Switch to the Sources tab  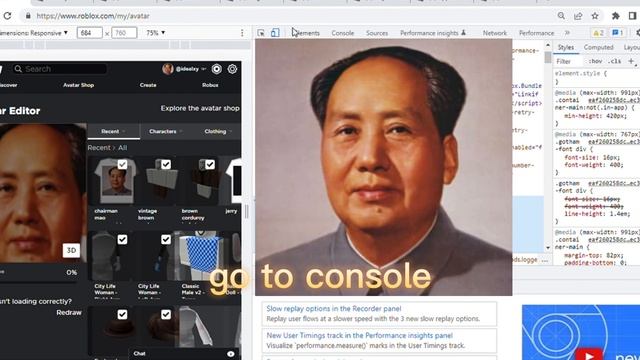click(377, 33)
